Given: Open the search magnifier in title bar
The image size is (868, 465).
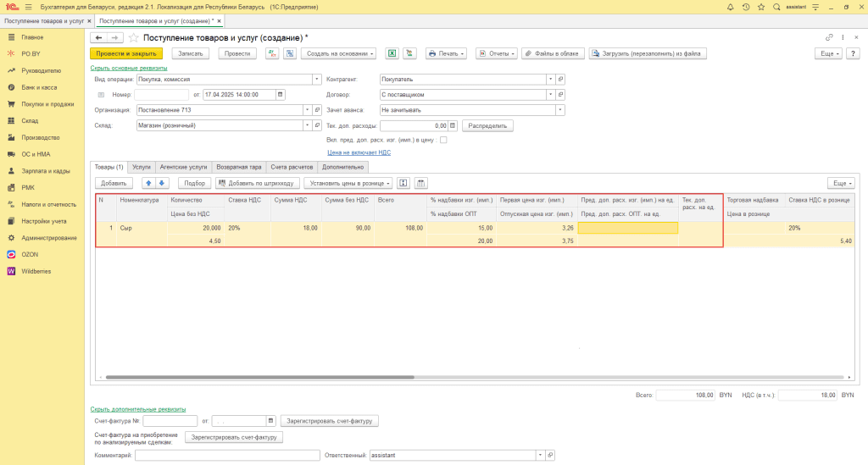Looking at the screenshot, I should point(776,7).
